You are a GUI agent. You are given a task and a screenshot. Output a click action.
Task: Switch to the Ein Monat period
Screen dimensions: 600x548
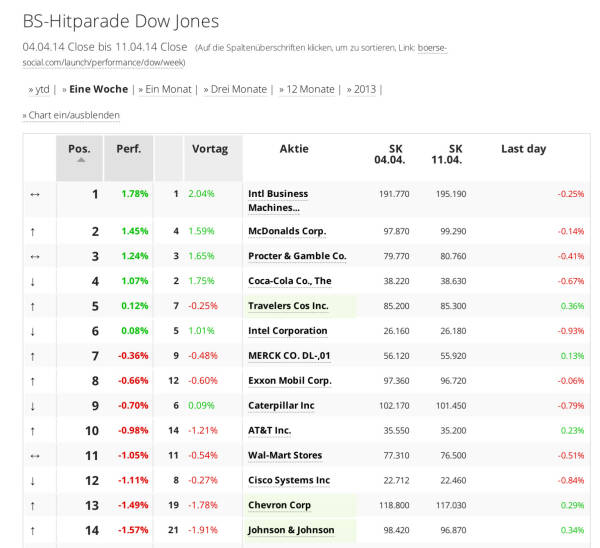click(166, 89)
